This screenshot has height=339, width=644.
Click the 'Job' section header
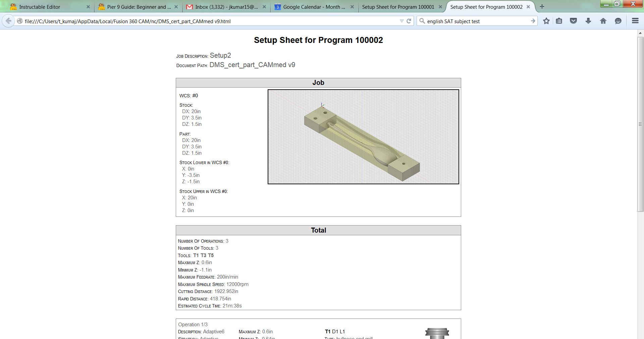(318, 83)
